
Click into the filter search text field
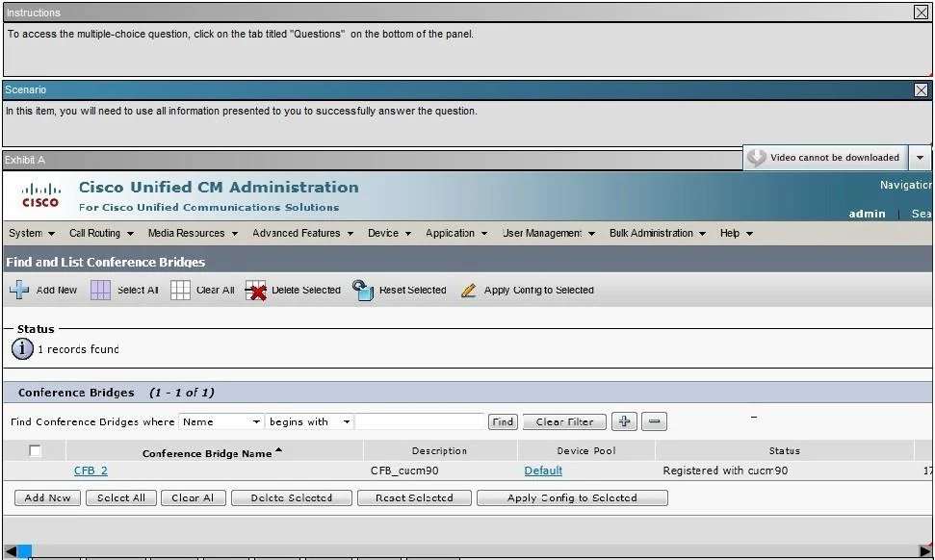coord(420,421)
